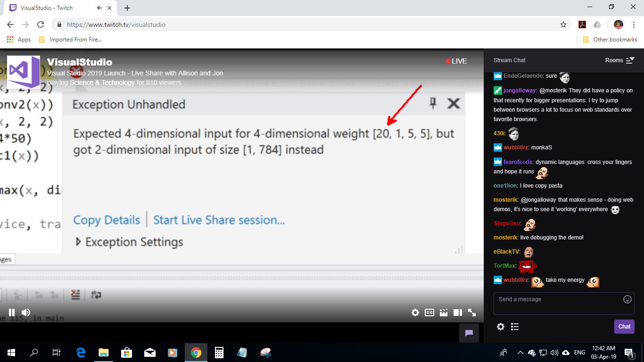Click the emote after fearofcode's message
The width and height of the screenshot is (644, 362).
(x=542, y=173)
